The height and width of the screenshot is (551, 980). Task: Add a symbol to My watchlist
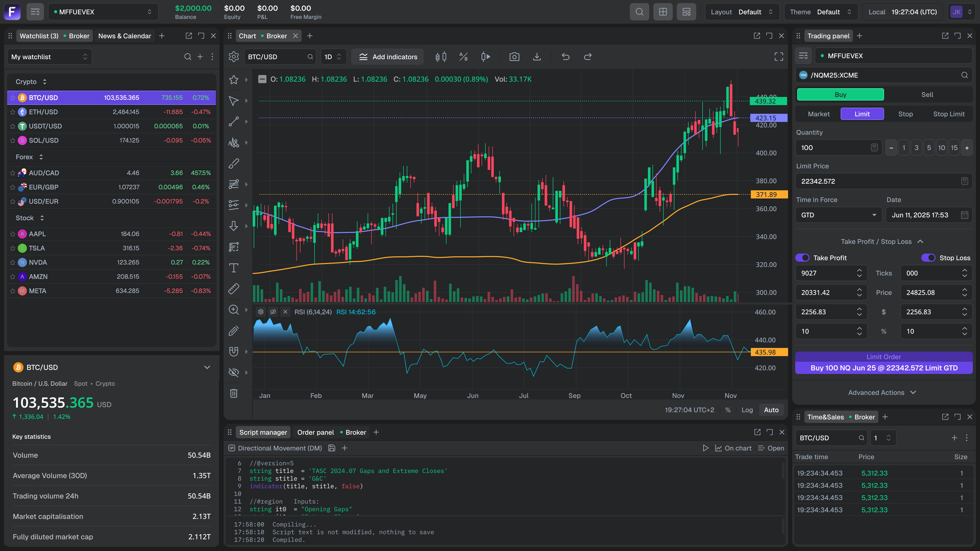[x=200, y=57]
